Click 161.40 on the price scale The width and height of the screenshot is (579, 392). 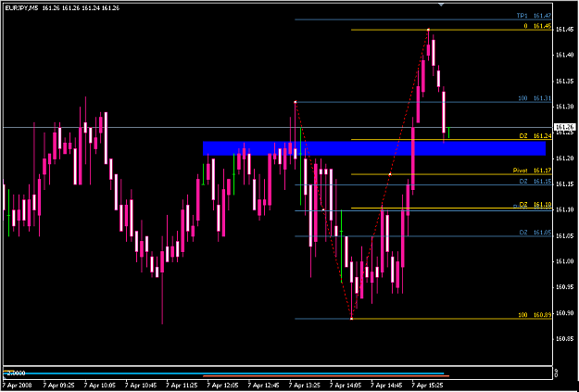click(x=563, y=55)
